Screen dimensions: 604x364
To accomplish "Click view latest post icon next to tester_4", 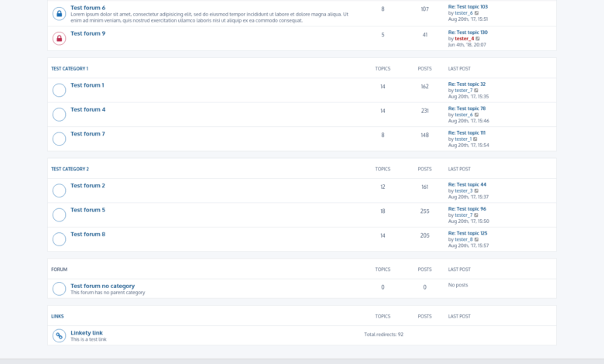I will (x=478, y=39).
